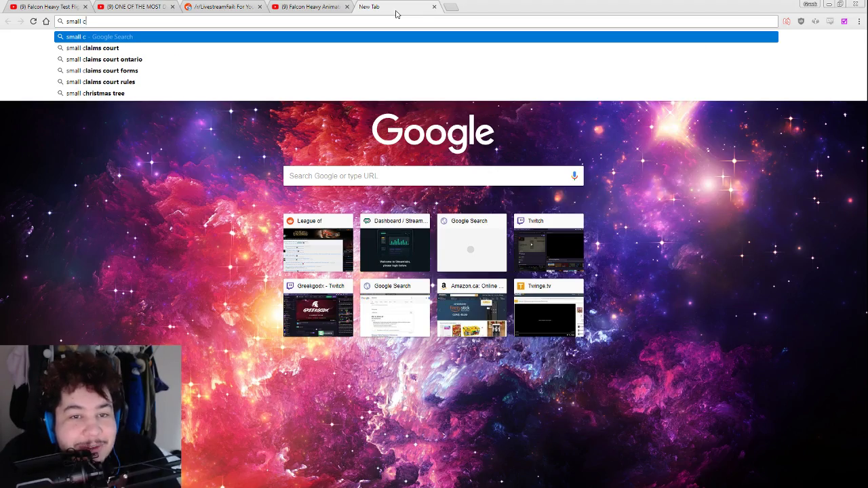Click the Chrome profile button in the title bar

click(810, 4)
